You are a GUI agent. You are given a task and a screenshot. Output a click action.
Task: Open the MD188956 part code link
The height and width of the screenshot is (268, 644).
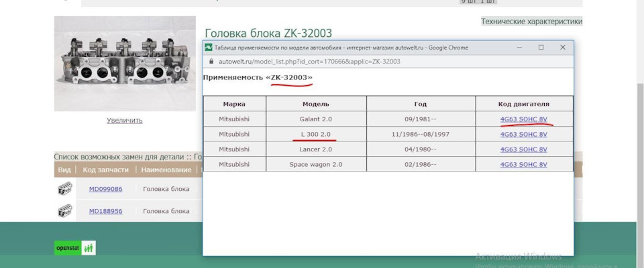(x=105, y=211)
